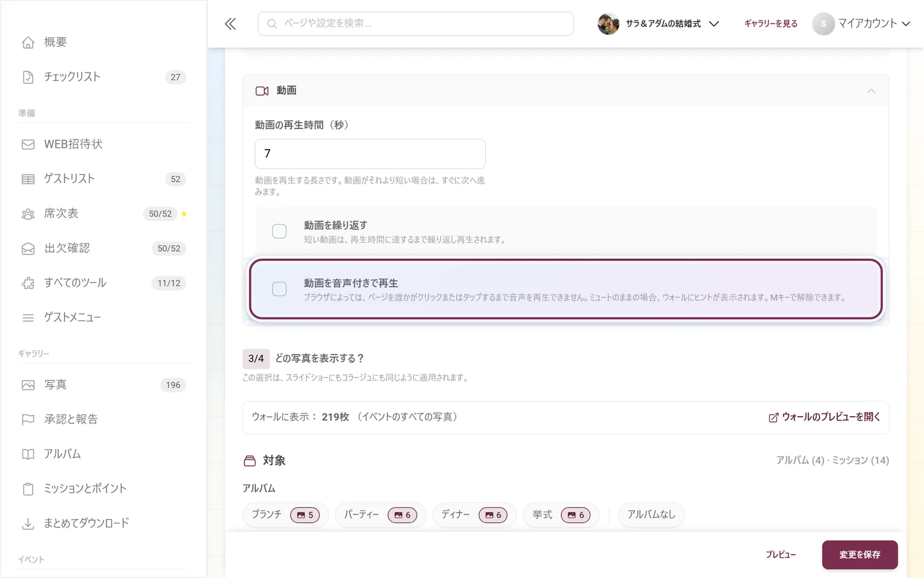Click the 27 badge beside チェックリスト
The image size is (924, 578).
click(175, 77)
